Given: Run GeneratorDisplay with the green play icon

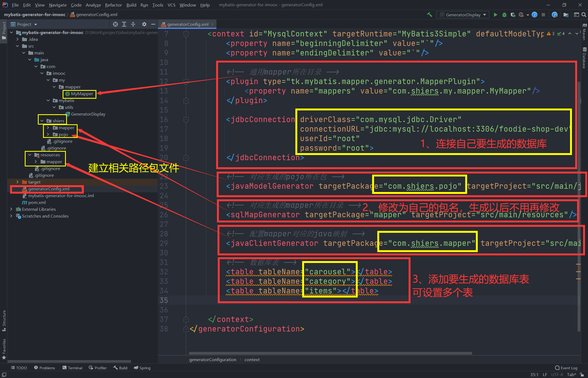Looking at the screenshot, I should point(495,15).
